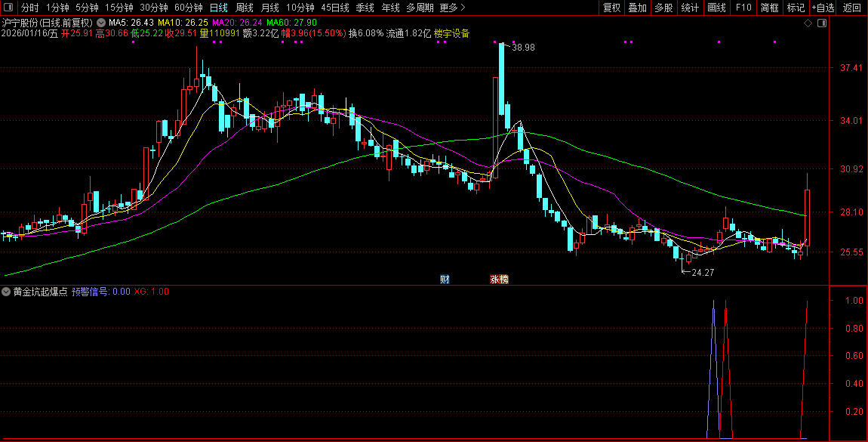Viewport: 868px width, 442px height.
Task: Switch to 60分钟 period
Action: (x=189, y=8)
